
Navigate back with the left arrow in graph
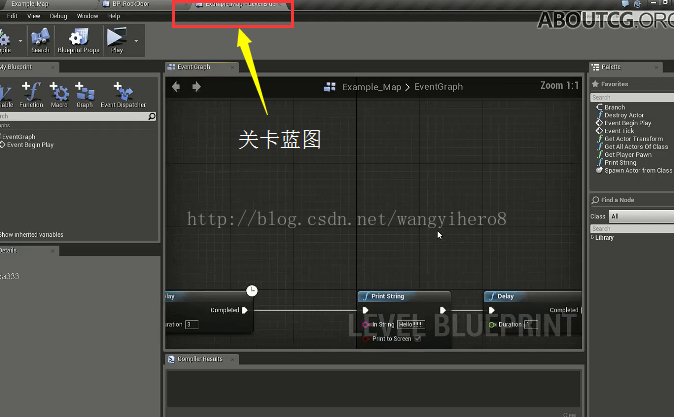coord(176,87)
